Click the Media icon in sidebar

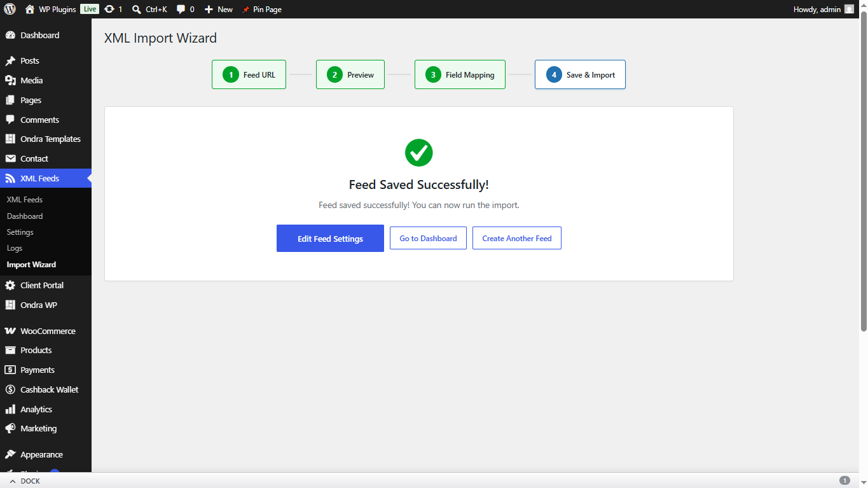(10, 80)
